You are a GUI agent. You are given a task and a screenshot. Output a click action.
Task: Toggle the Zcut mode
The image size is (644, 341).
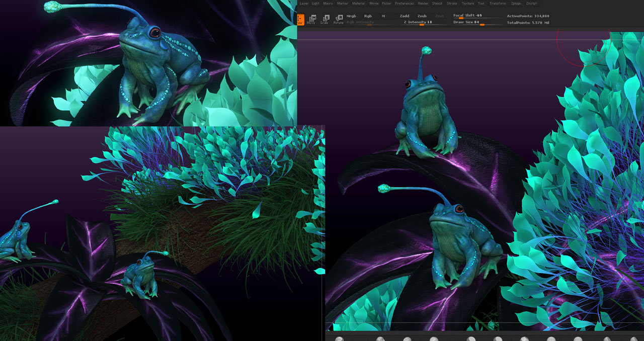440,16
